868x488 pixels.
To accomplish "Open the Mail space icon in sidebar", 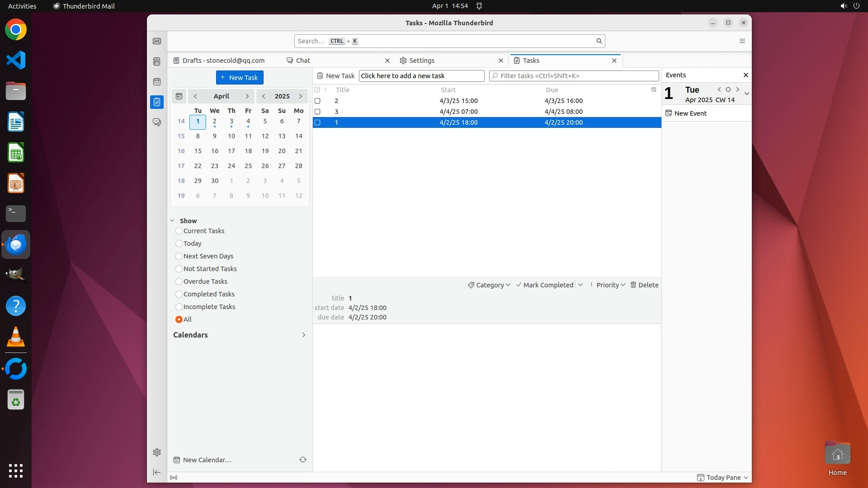I will pos(157,41).
